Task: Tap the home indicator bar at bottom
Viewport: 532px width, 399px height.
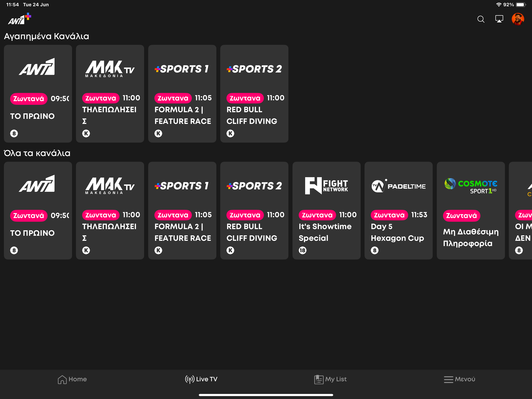Action: (x=266, y=395)
